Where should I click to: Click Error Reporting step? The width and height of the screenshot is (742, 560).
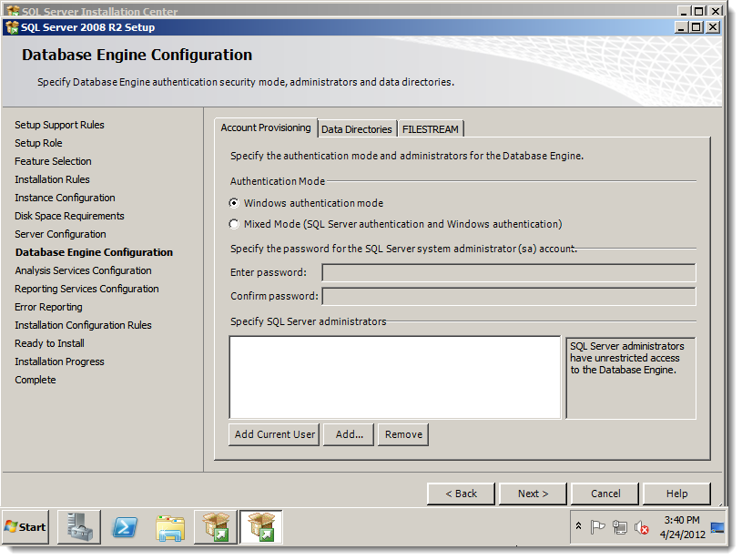click(x=49, y=307)
